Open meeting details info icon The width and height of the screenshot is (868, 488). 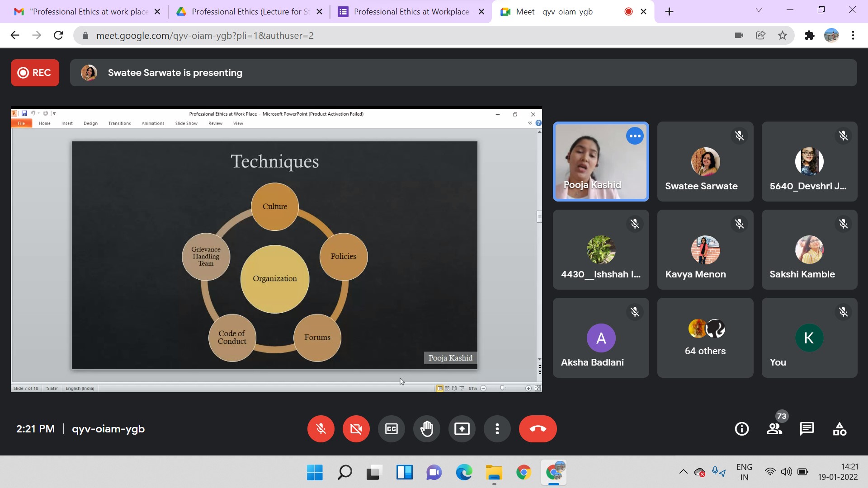click(741, 428)
